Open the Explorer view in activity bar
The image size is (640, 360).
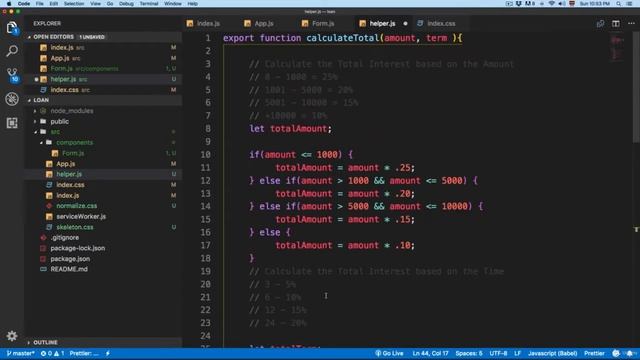[x=12, y=27]
